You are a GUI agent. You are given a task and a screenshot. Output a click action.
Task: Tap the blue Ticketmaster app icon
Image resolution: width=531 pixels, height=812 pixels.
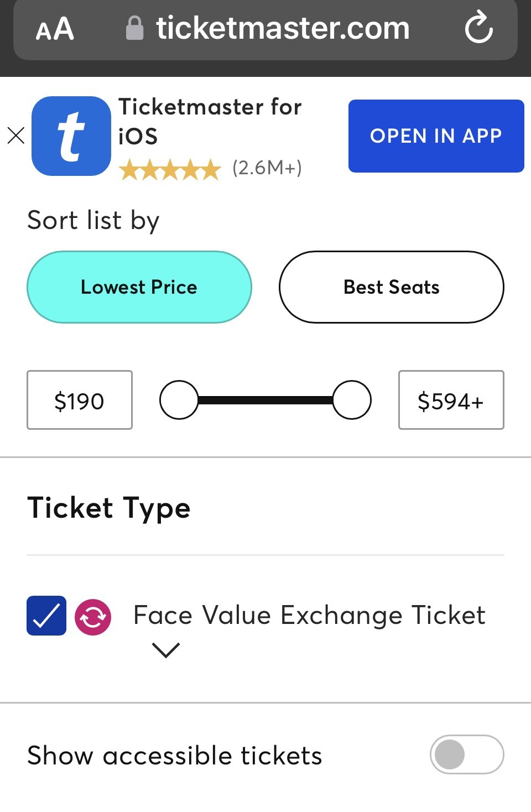click(x=71, y=136)
